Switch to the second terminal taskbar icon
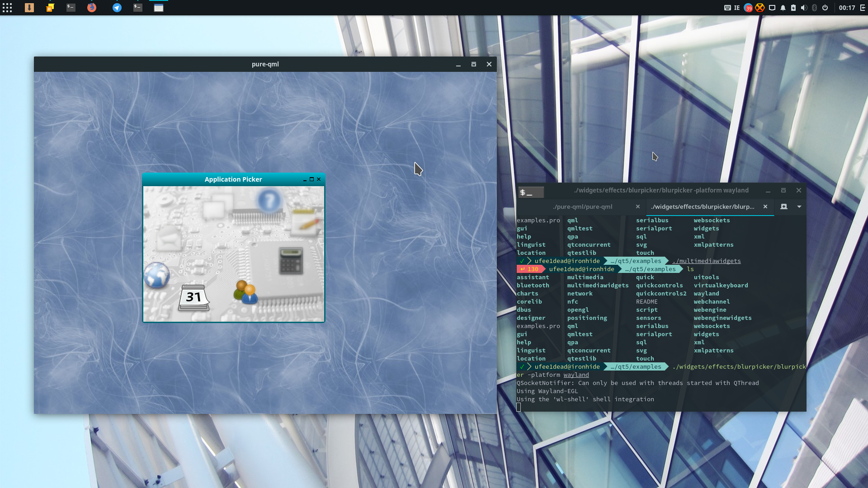Image resolution: width=868 pixels, height=488 pixels. (x=138, y=8)
